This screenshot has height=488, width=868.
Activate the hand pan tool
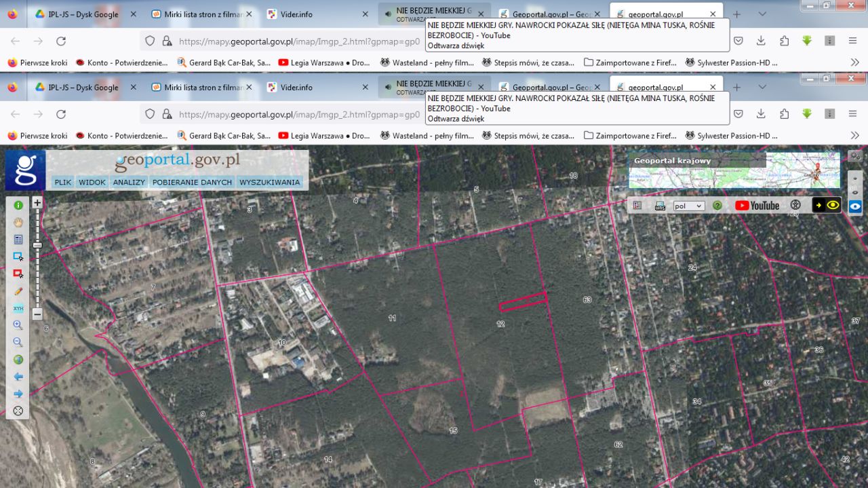tap(18, 222)
